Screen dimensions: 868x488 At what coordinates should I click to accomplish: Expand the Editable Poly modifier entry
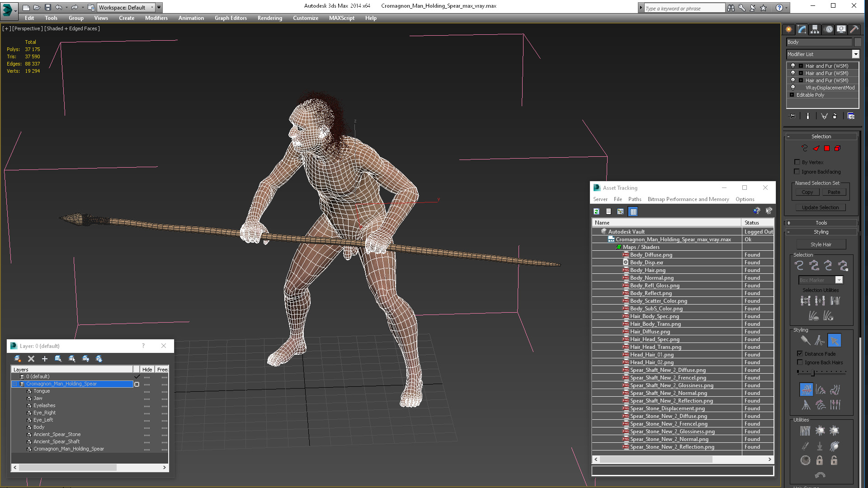792,95
